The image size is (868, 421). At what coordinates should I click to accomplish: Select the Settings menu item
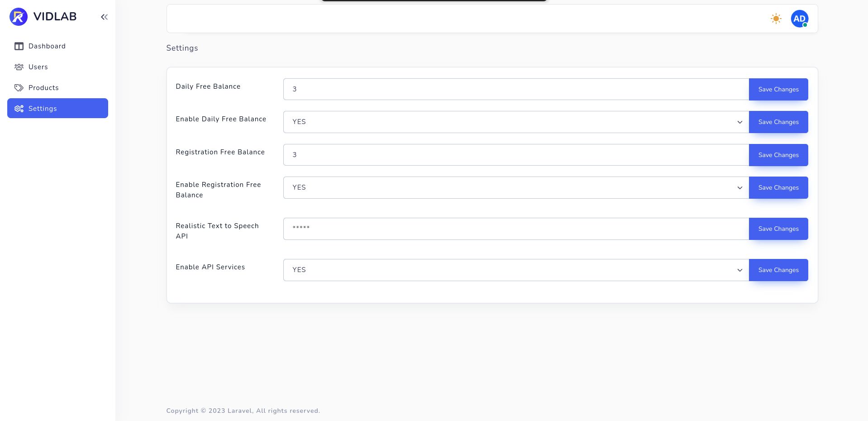click(x=57, y=108)
